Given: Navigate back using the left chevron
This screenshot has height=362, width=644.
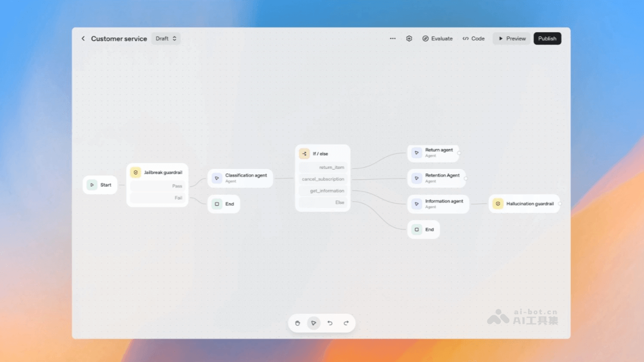Looking at the screenshot, I should (x=83, y=38).
